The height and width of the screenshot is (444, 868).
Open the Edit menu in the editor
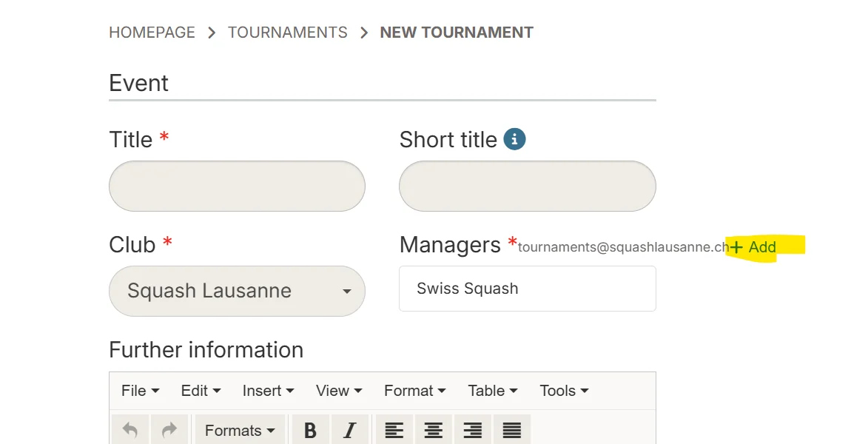(201, 391)
